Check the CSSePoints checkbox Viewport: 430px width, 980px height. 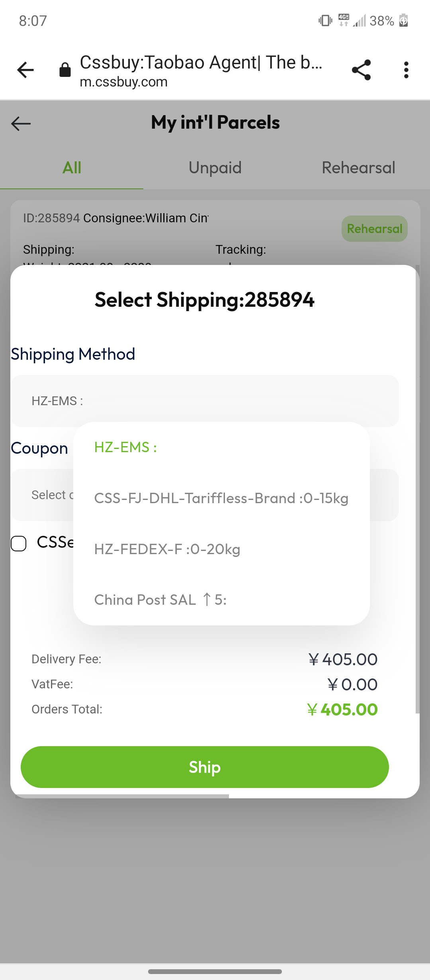point(18,543)
